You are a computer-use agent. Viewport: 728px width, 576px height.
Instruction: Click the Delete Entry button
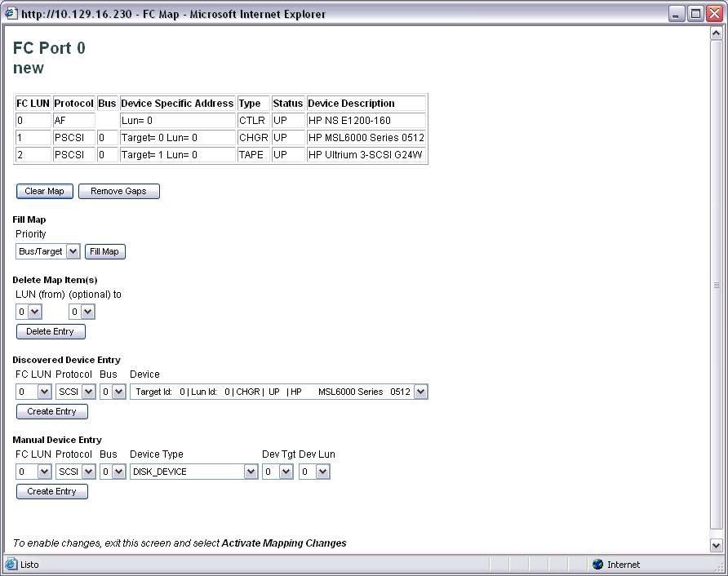point(51,331)
